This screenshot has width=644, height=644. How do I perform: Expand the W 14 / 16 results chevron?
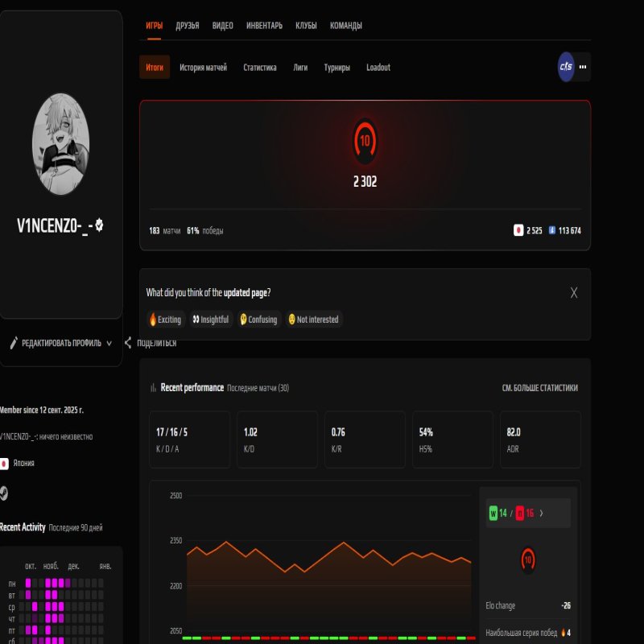coord(542,512)
